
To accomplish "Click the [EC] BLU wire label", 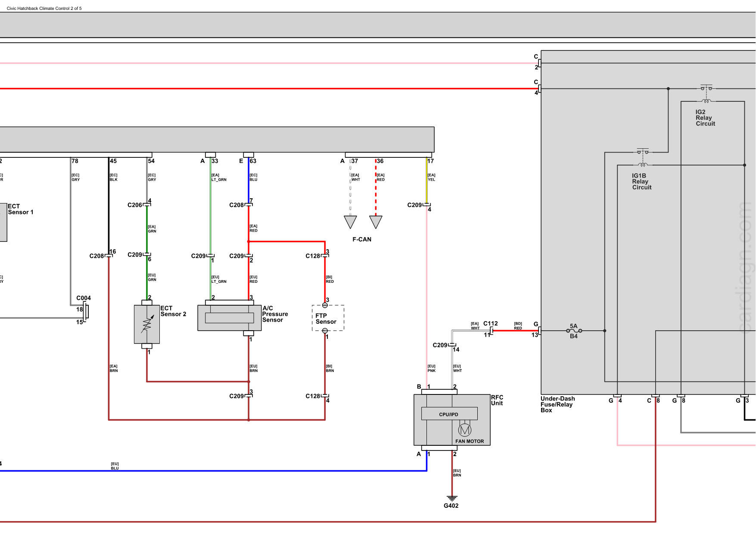I will coord(253,177).
